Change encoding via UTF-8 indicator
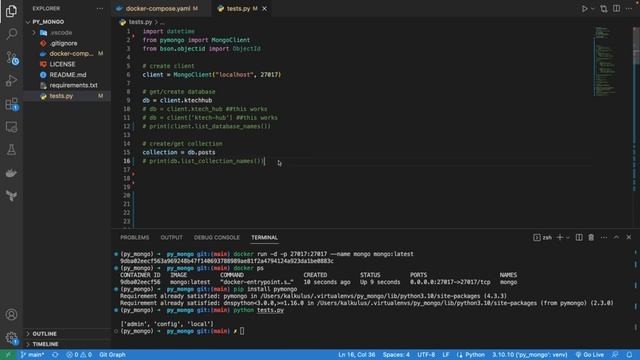 pyautogui.click(x=426, y=355)
